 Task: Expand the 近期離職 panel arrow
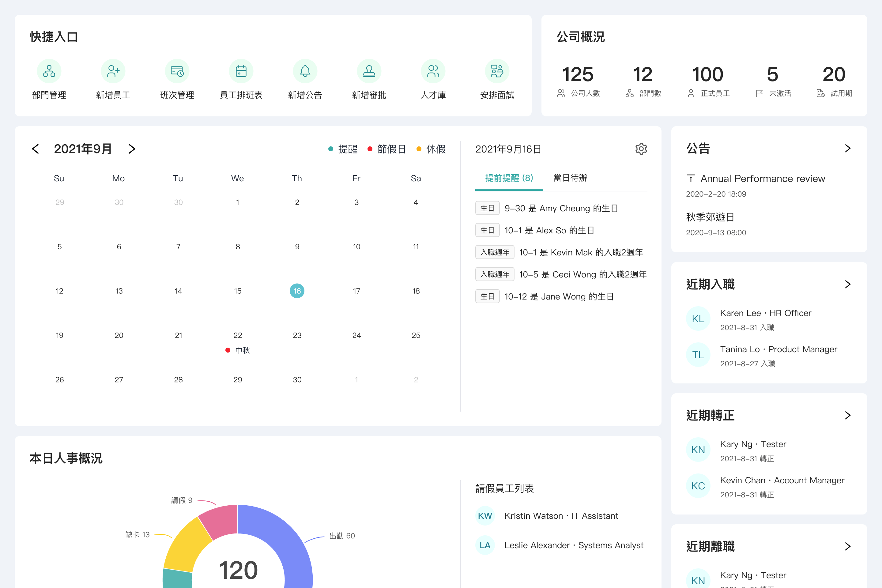pos(848,546)
